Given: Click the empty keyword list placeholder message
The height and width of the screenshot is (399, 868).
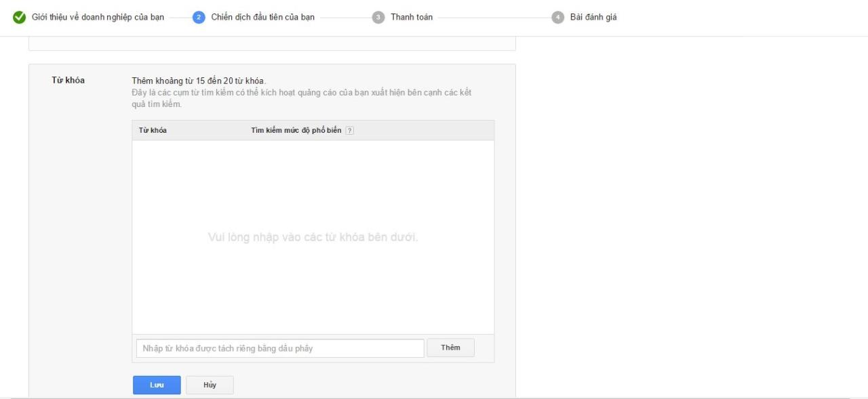Looking at the screenshot, I should [x=313, y=237].
